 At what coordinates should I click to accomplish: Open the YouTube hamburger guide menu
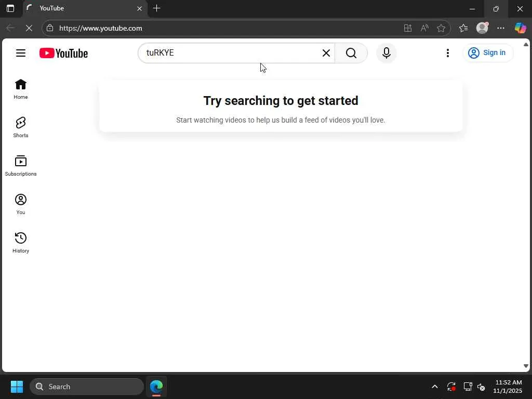[x=21, y=53]
